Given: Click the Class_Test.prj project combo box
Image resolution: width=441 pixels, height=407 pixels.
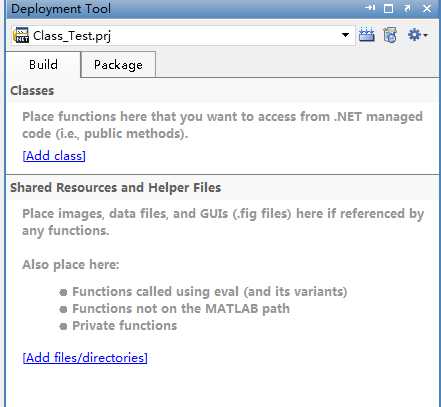Looking at the screenshot, I should (x=182, y=35).
